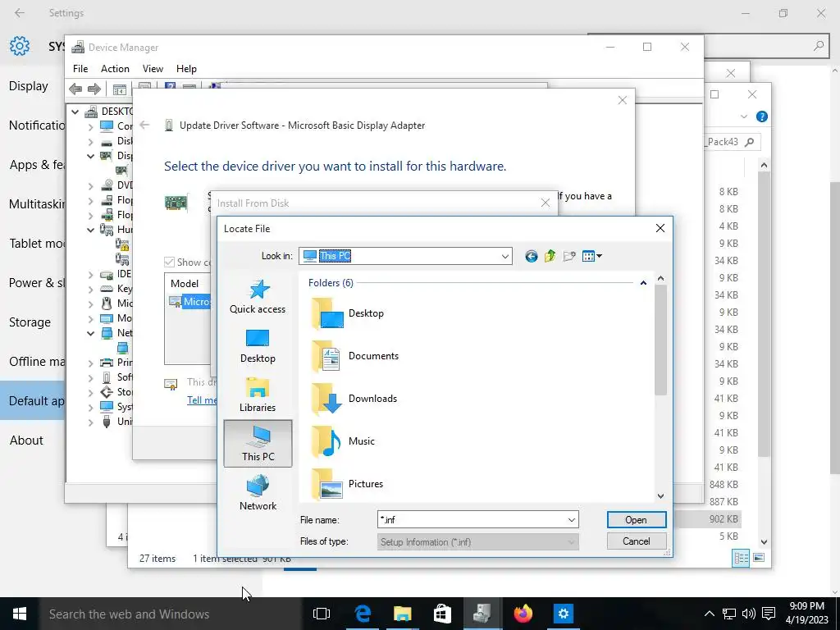Click the Open button
Screen dimensions: 840x630
[637, 519]
